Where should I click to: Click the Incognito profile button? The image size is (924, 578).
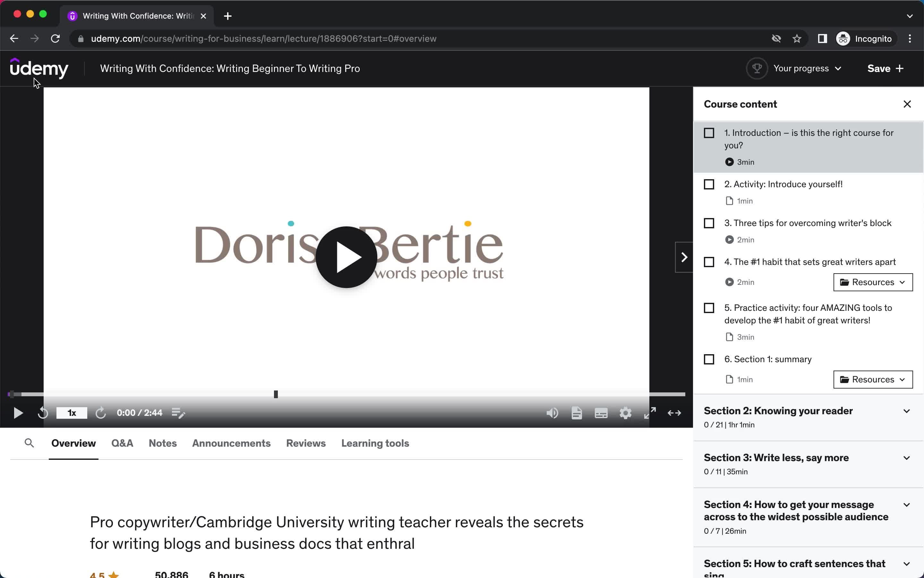(x=865, y=39)
